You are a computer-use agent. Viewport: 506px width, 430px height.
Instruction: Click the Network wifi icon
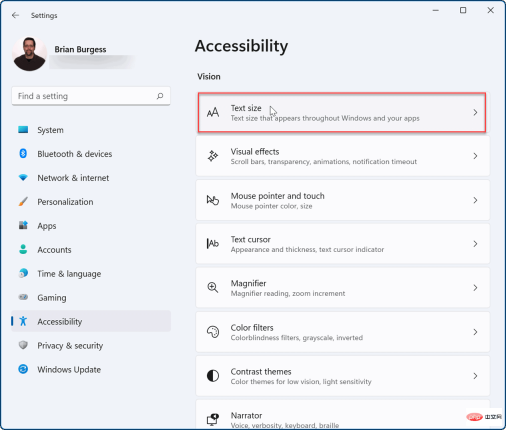[x=23, y=177]
